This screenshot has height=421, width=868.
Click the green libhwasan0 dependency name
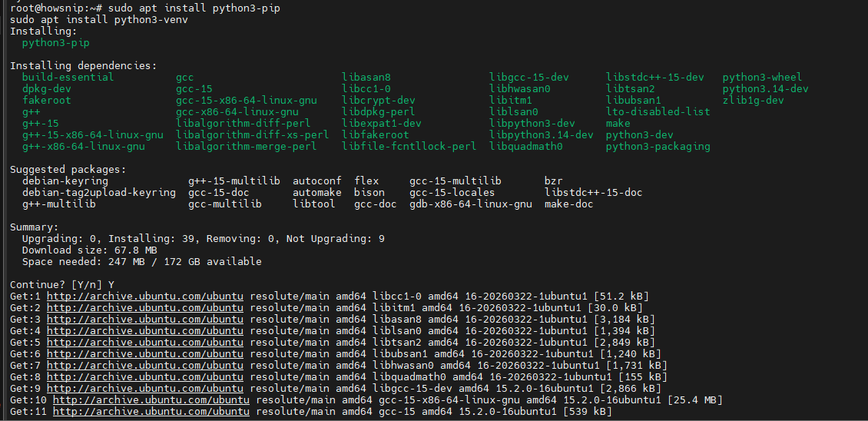tap(520, 88)
